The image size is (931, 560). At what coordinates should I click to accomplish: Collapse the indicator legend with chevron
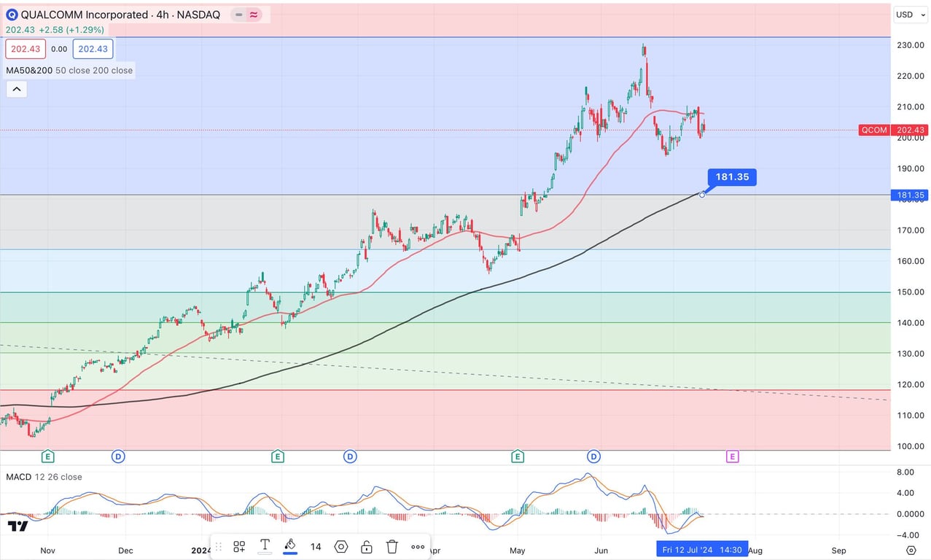pyautogui.click(x=17, y=89)
